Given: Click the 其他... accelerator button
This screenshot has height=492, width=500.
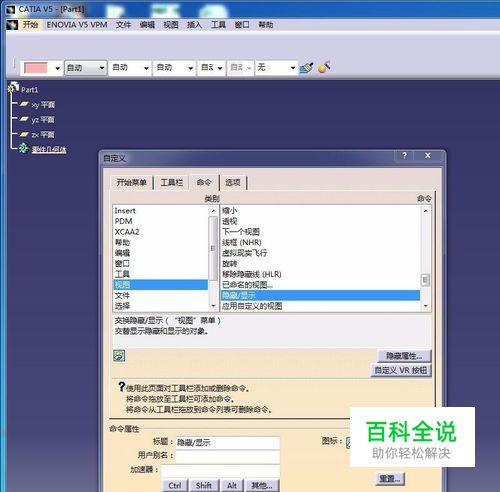Looking at the screenshot, I should (262, 485).
